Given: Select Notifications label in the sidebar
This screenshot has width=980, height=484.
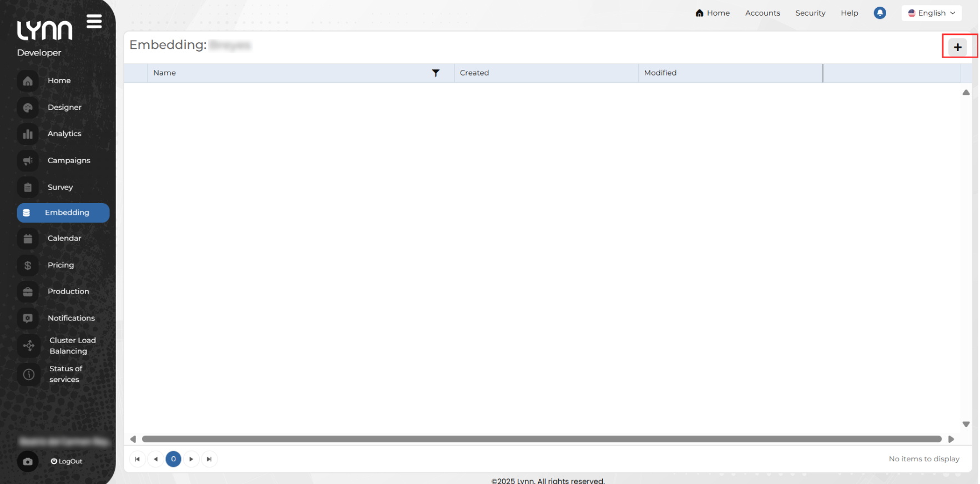Looking at the screenshot, I should [x=71, y=318].
